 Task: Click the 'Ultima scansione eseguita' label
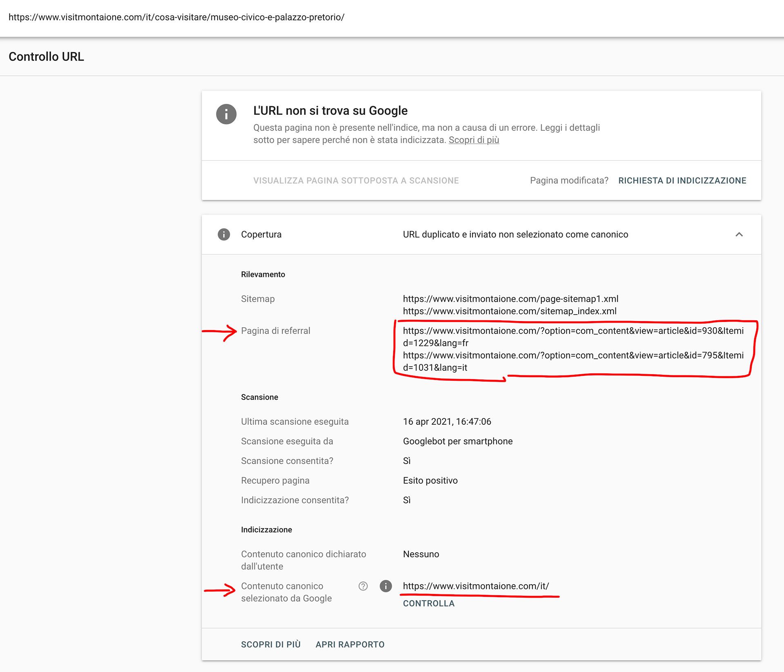click(295, 422)
